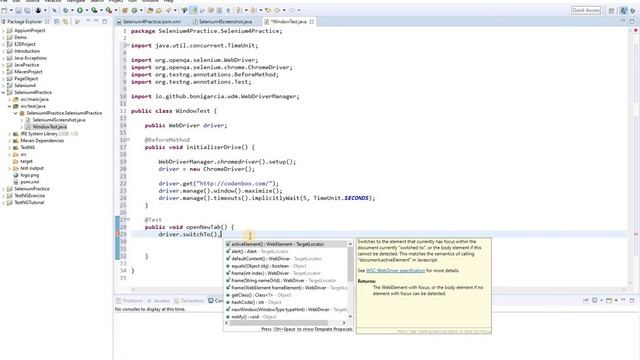Switch to the Java perspective icon

tap(623, 11)
